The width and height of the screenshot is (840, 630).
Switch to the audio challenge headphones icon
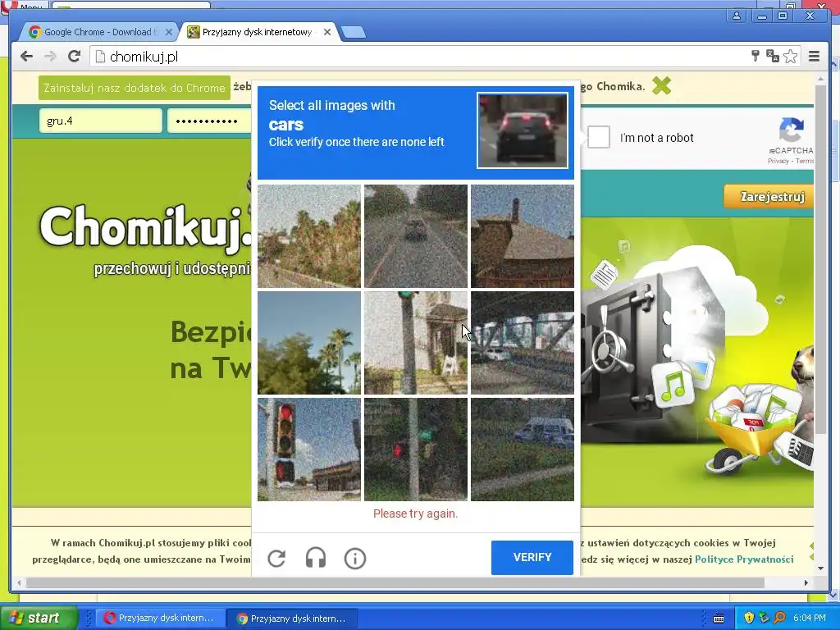click(316, 558)
